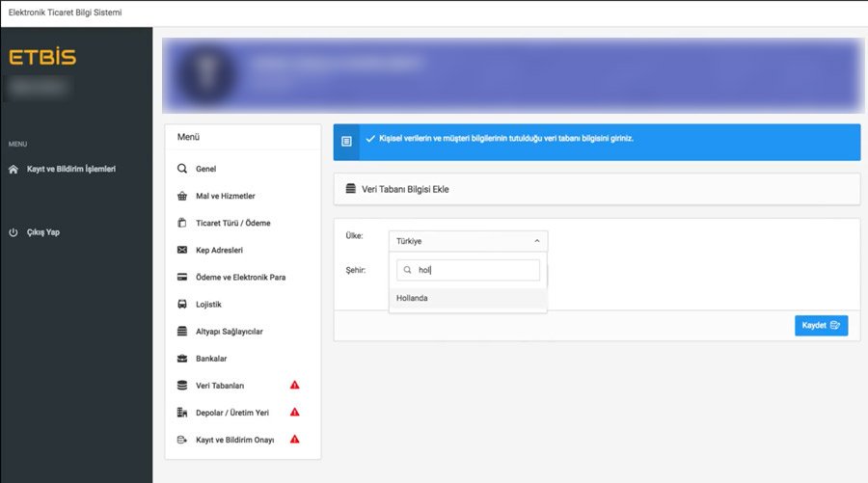Click the truck icon for Lojistik
Image resolution: width=868 pixels, height=483 pixels.
click(x=182, y=304)
